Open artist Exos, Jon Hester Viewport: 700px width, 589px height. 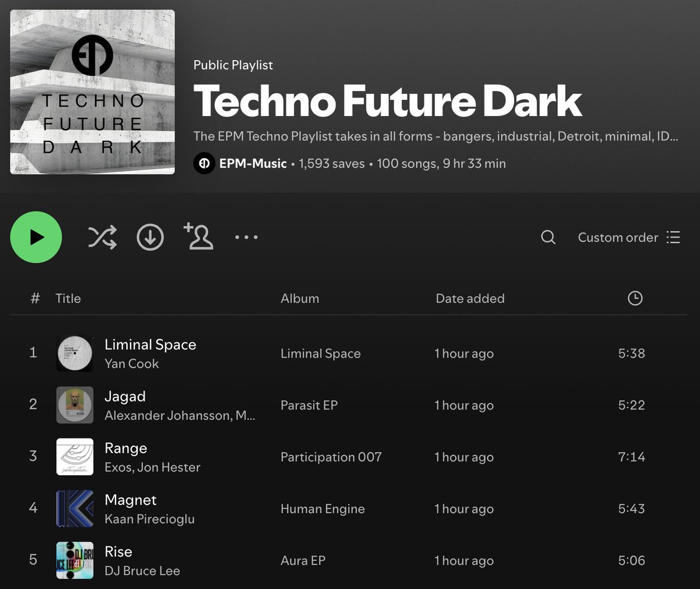click(152, 467)
